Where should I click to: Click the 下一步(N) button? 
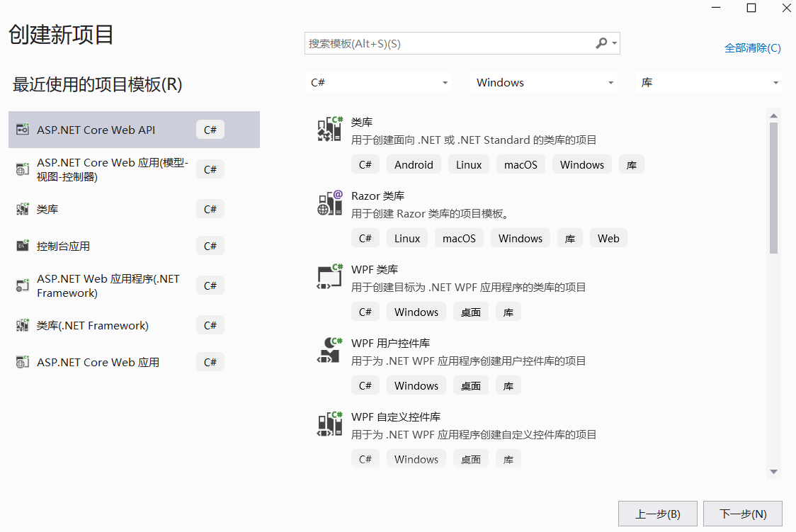743,514
